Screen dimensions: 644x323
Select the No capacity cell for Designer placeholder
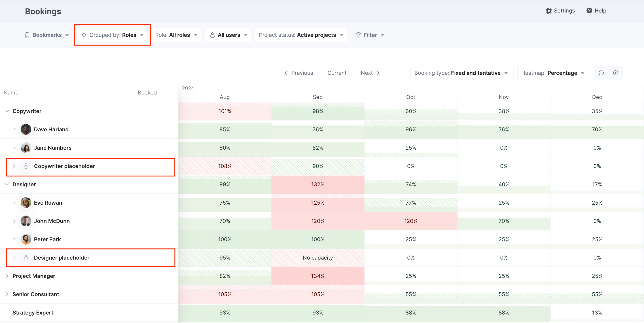[x=318, y=258]
